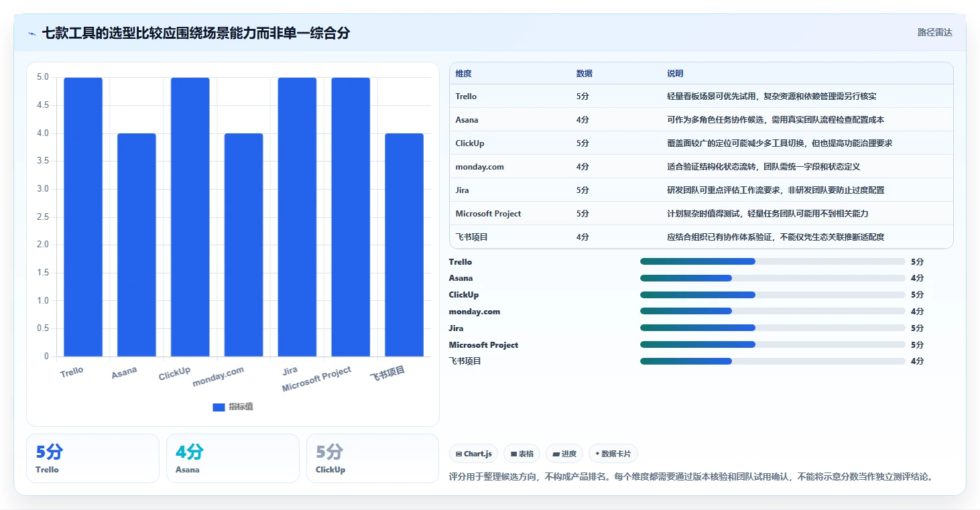
Task: Click the Microsoft Project progress bar
Action: tap(773, 344)
